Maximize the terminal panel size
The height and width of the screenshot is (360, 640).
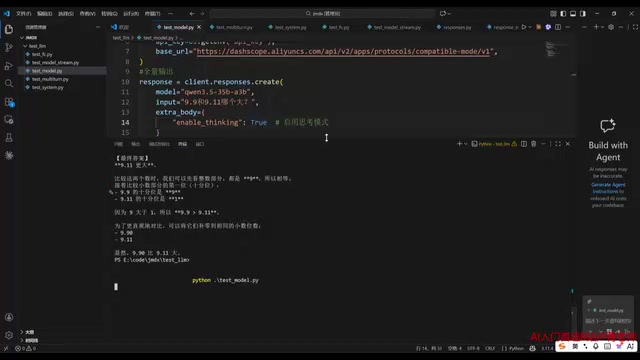558,144
